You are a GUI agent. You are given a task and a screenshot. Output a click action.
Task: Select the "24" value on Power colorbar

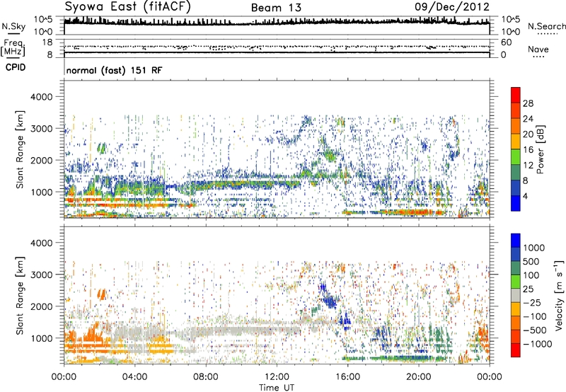[528, 119]
